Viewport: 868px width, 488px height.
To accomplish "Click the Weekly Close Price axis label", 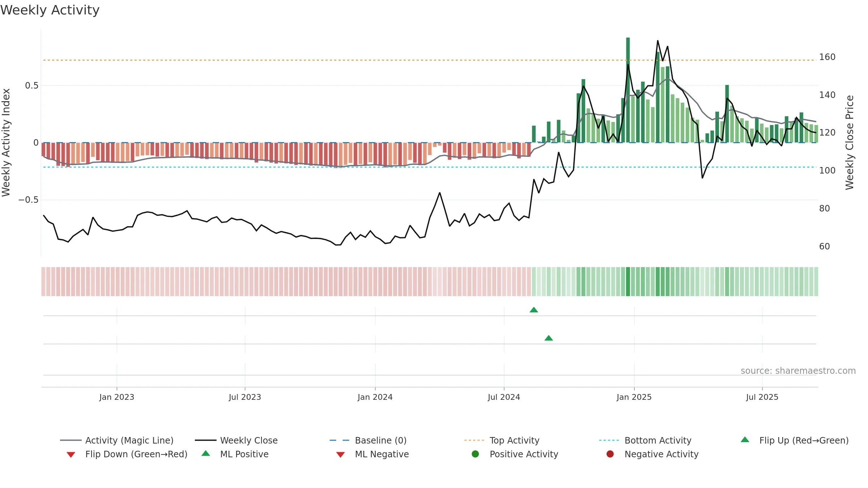I will [850, 142].
